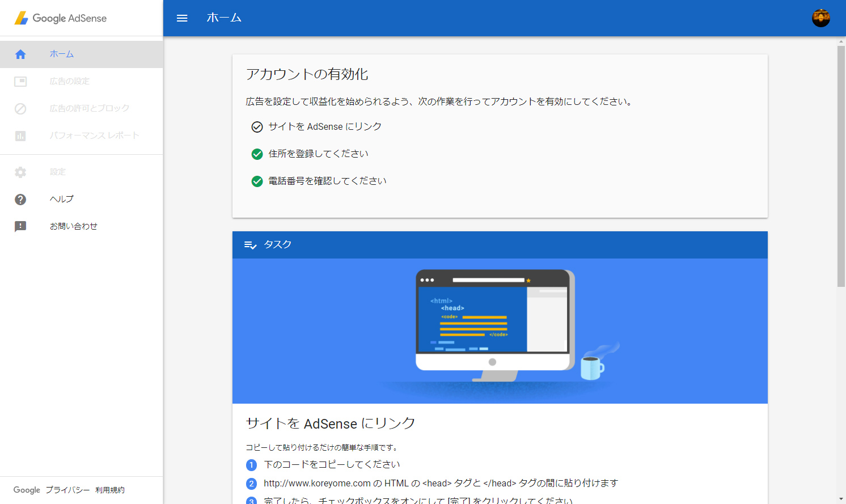Click the ホーム title in top bar
The height and width of the screenshot is (504, 846).
(224, 18)
